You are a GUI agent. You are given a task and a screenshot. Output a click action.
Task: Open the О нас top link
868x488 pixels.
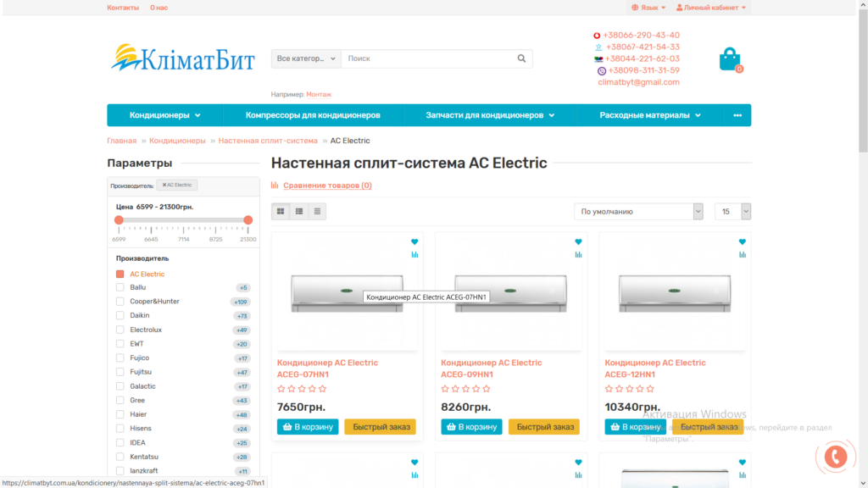tap(159, 8)
